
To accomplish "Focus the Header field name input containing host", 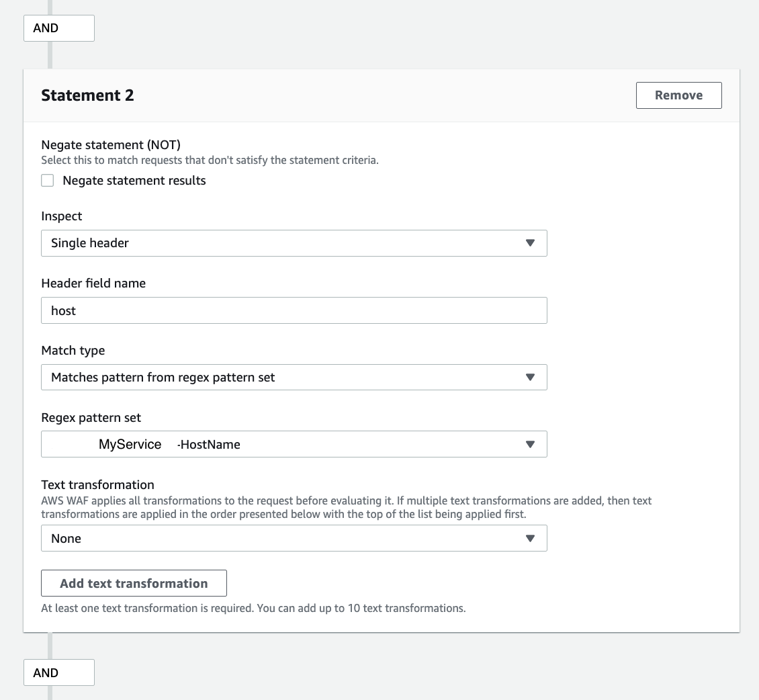I will (x=294, y=310).
